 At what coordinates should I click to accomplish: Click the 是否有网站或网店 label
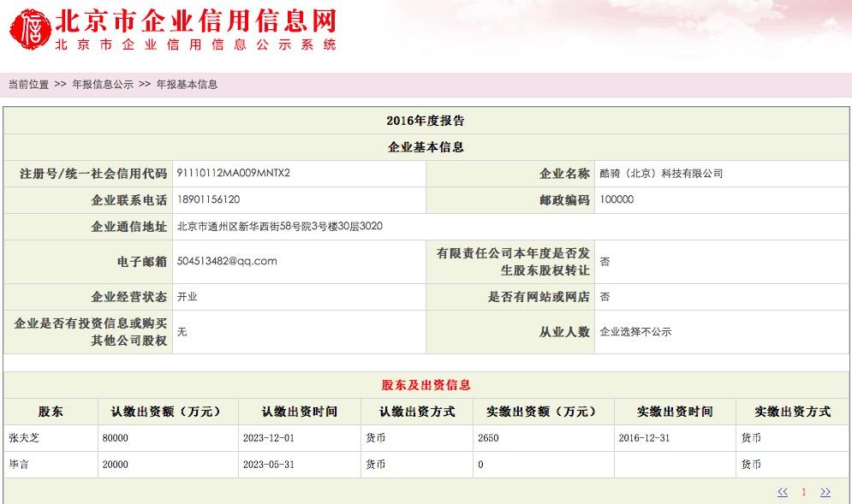539,297
